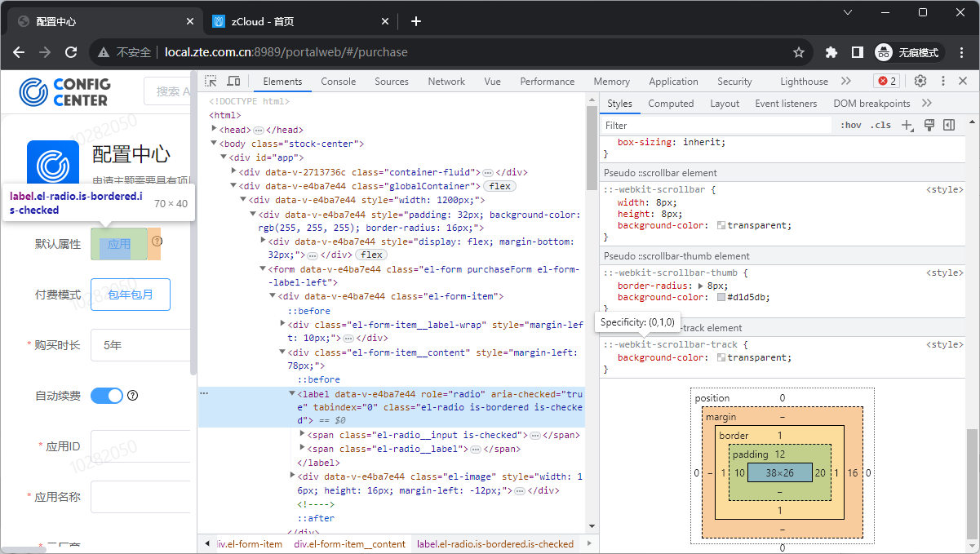980x554 pixels.
Task: Open a new browser tab
Action: point(416,21)
